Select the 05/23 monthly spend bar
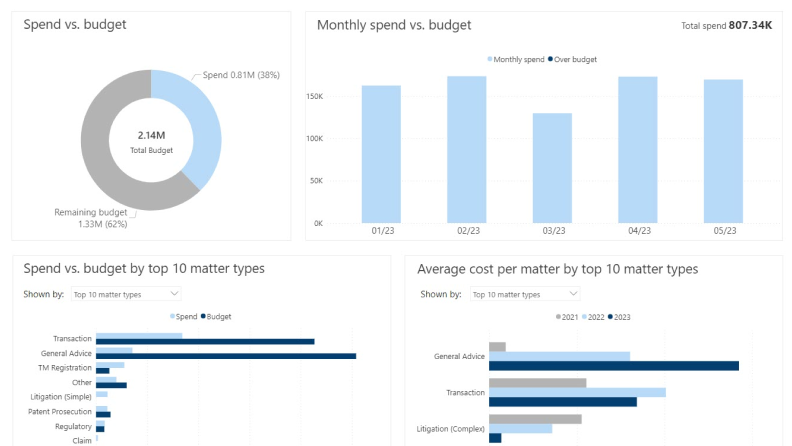 [723, 151]
